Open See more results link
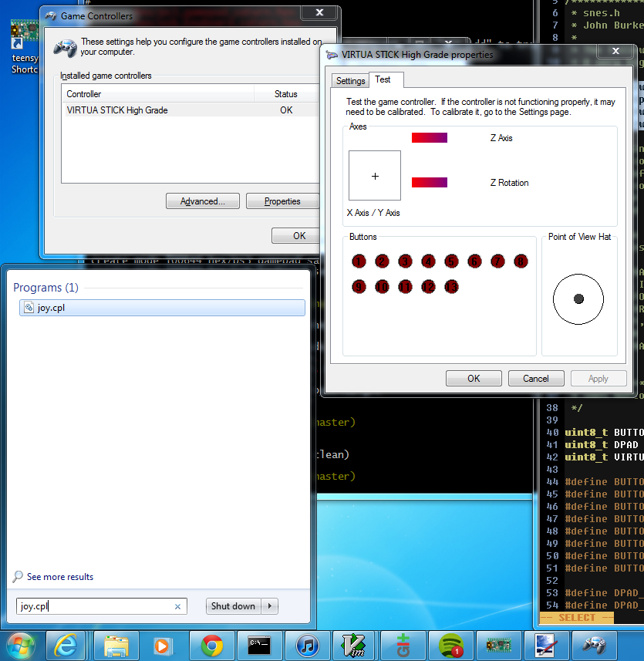Viewport: 644px width, 661px height. (x=60, y=577)
